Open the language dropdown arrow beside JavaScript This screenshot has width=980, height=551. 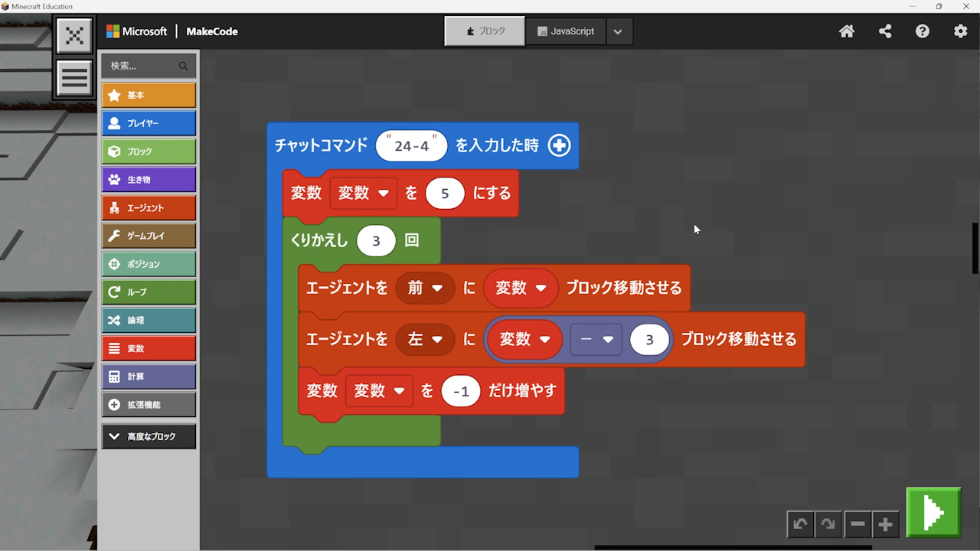618,31
